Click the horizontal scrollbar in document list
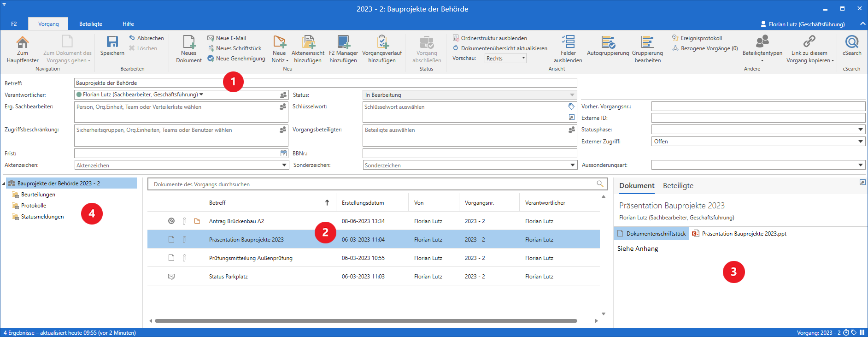Viewport: 868px width, 337px height. click(x=366, y=321)
